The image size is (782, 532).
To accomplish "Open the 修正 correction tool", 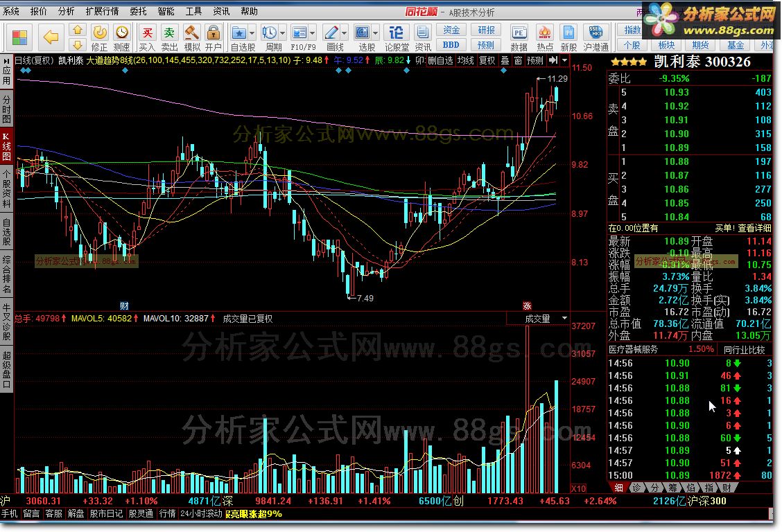I will point(100,37).
